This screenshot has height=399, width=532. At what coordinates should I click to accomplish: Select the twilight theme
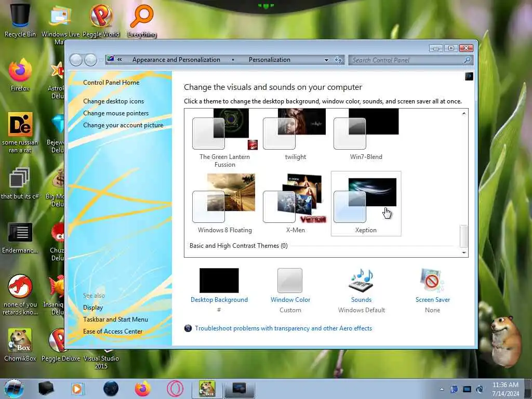pyautogui.click(x=295, y=135)
